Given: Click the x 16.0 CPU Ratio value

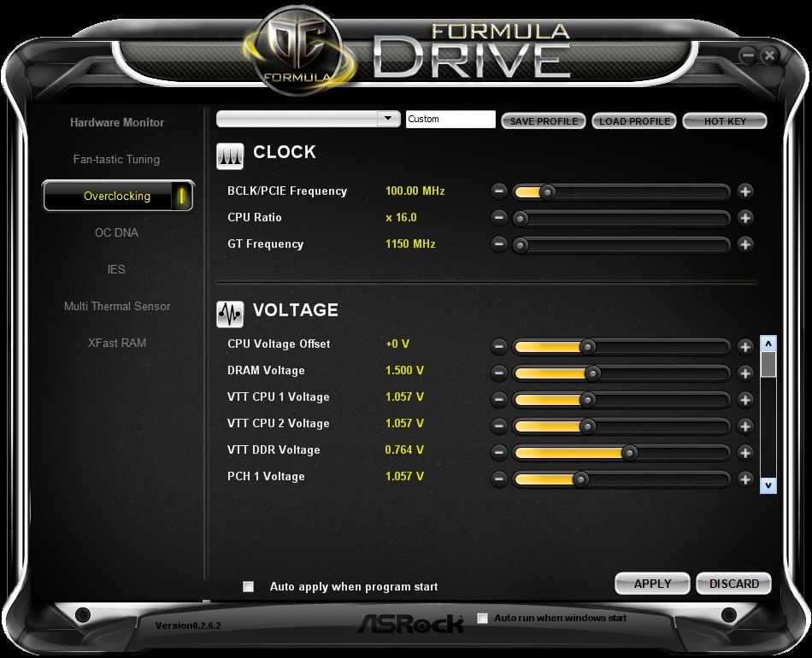Looking at the screenshot, I should point(402,217).
